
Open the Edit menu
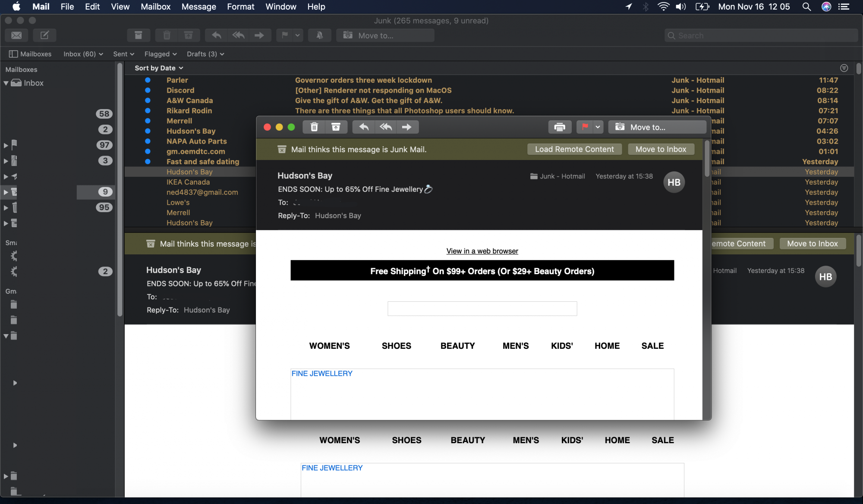pos(92,6)
